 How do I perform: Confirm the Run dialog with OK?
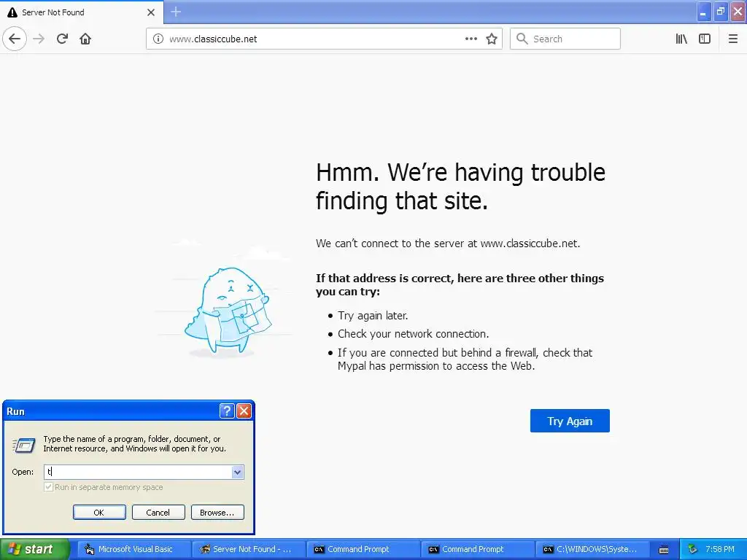pyautogui.click(x=99, y=513)
